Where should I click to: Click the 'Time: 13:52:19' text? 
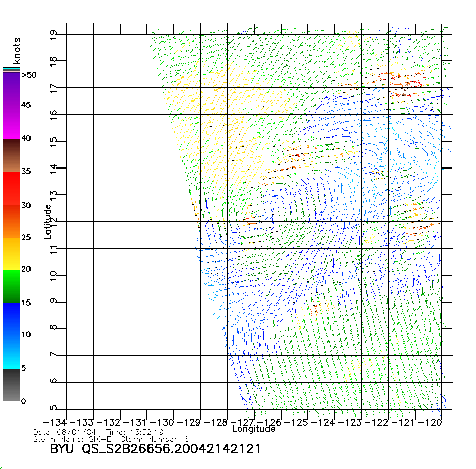pos(134,432)
